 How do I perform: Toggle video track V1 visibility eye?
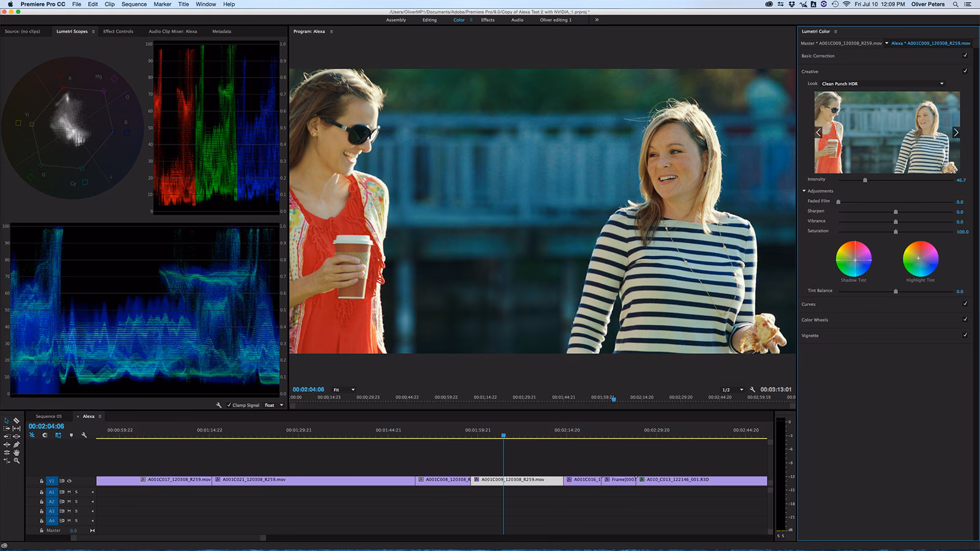[69, 481]
